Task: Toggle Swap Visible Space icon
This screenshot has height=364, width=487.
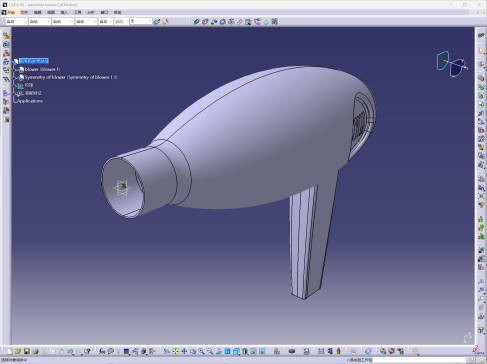Action: pos(262,351)
